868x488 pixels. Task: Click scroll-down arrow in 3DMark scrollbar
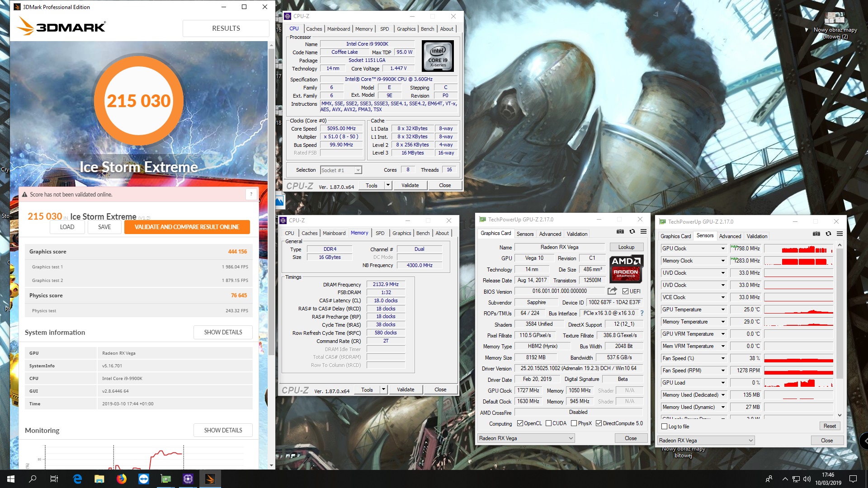271,465
